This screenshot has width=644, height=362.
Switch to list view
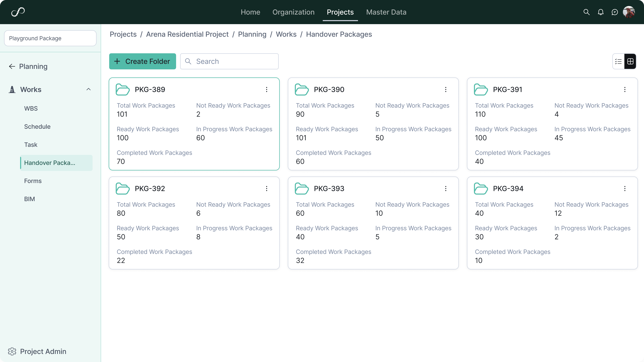[x=618, y=61]
